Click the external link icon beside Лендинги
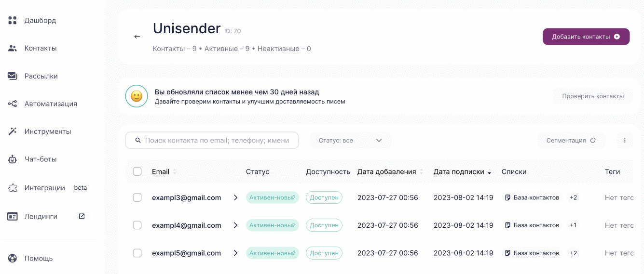Image resolution: width=644 pixels, height=274 pixels. (82, 216)
